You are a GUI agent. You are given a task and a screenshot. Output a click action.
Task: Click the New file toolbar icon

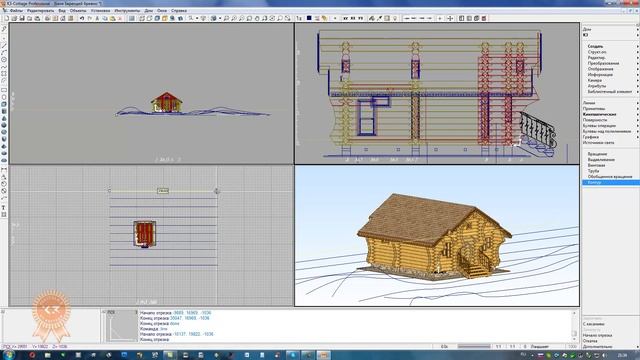[7, 18]
